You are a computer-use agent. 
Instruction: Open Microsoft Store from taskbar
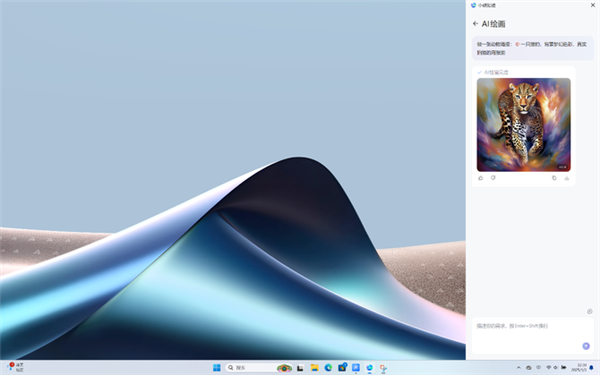pyautogui.click(x=342, y=368)
